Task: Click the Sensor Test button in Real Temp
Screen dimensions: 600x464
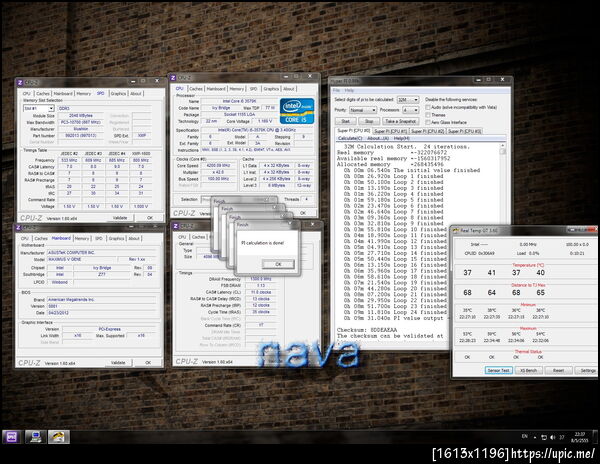Action: pos(499,370)
